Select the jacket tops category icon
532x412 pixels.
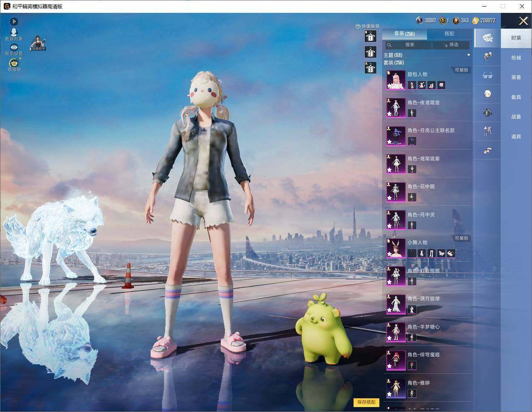(488, 112)
